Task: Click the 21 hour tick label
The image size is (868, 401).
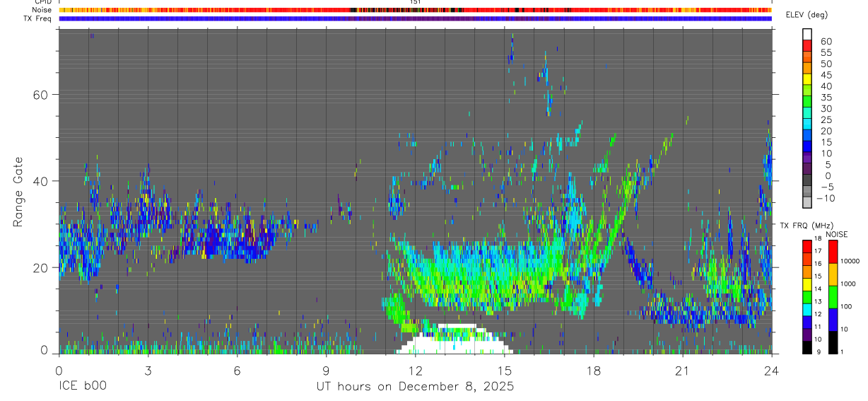Action: (x=682, y=371)
